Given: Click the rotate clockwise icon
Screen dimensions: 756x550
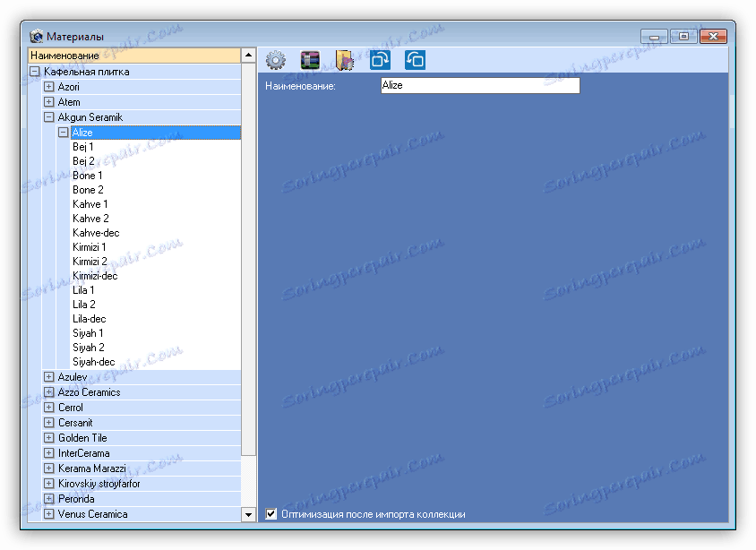Looking at the screenshot, I should [380, 60].
